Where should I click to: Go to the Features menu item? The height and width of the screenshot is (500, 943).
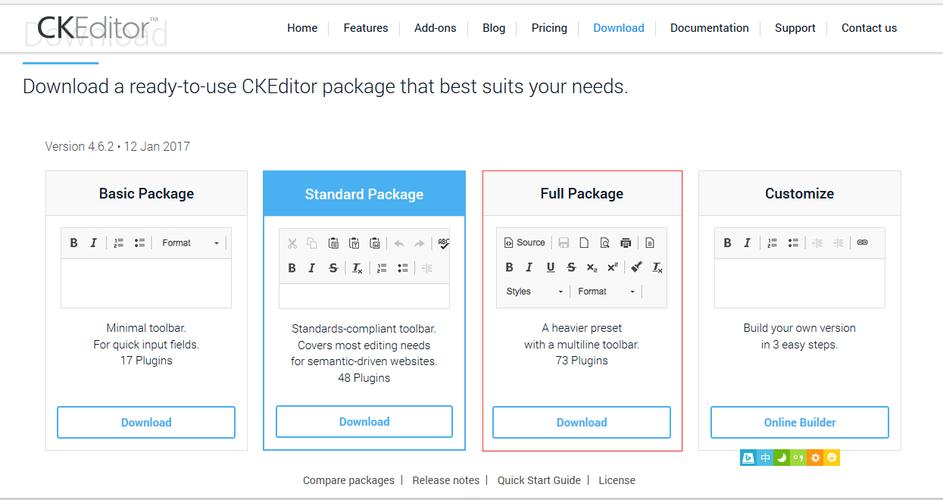(365, 28)
